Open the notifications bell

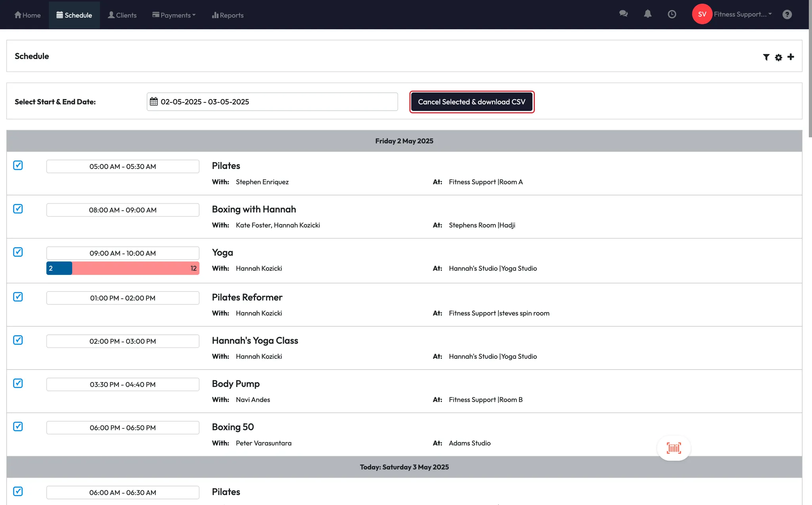click(647, 14)
